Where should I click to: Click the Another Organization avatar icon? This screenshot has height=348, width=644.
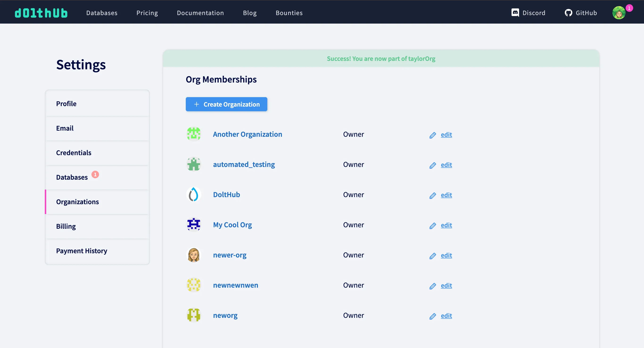pyautogui.click(x=194, y=134)
